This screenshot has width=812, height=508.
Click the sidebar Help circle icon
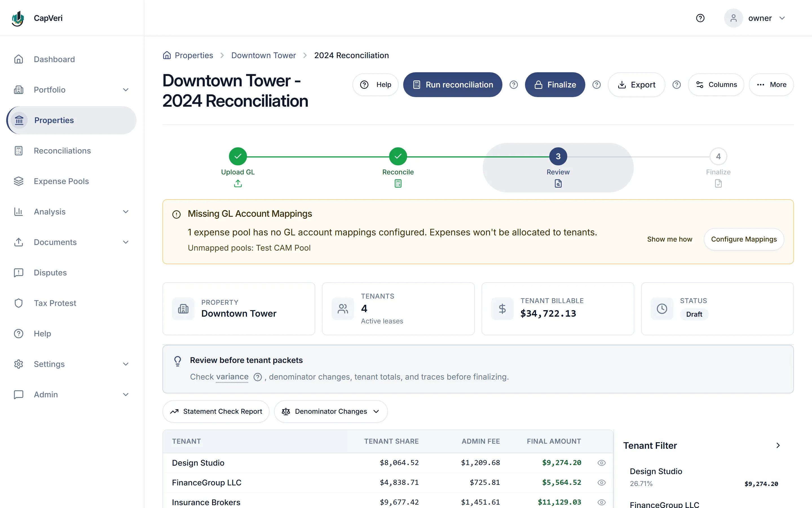point(18,334)
